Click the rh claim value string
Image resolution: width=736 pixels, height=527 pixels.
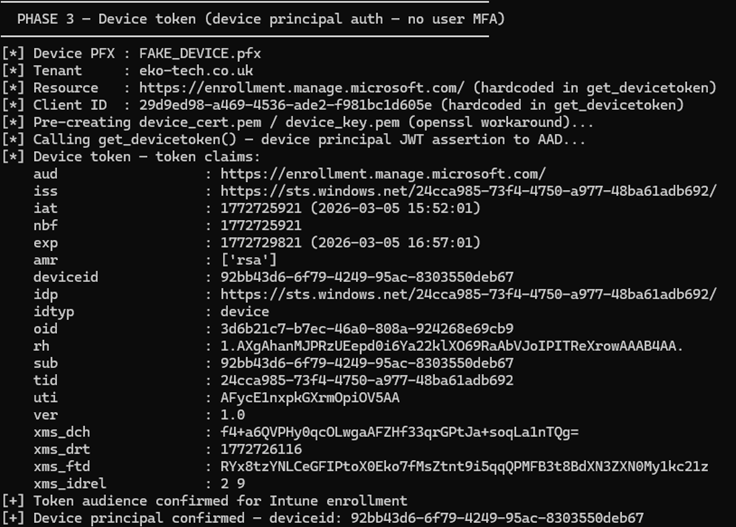[451, 345]
